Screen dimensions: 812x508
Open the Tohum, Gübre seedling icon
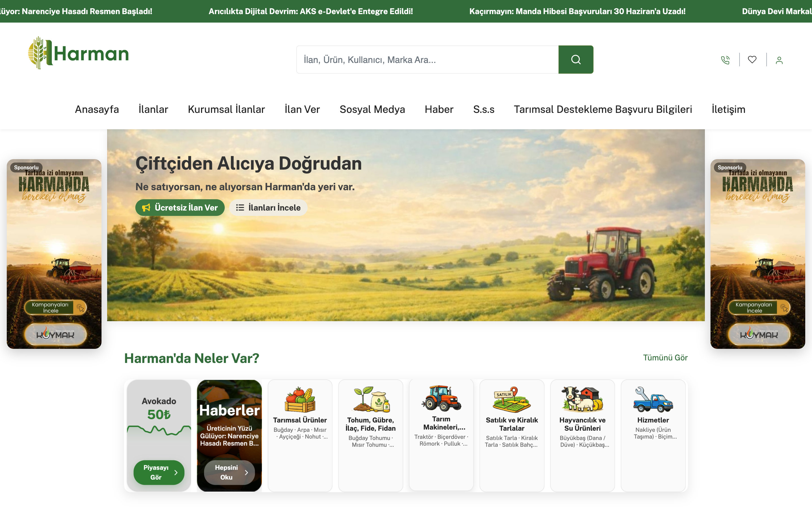[x=371, y=399]
